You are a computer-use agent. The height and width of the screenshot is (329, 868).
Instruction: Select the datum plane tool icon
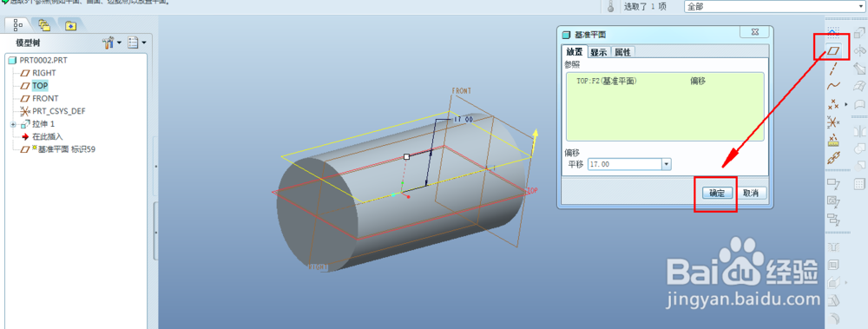(833, 51)
